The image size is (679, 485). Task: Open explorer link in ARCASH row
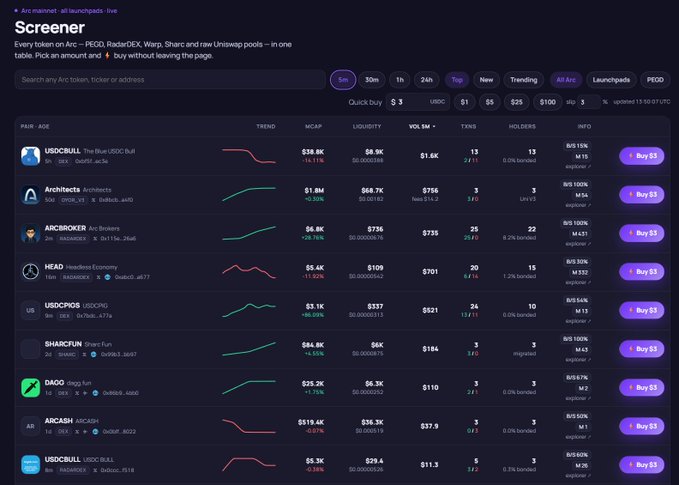pos(578,437)
